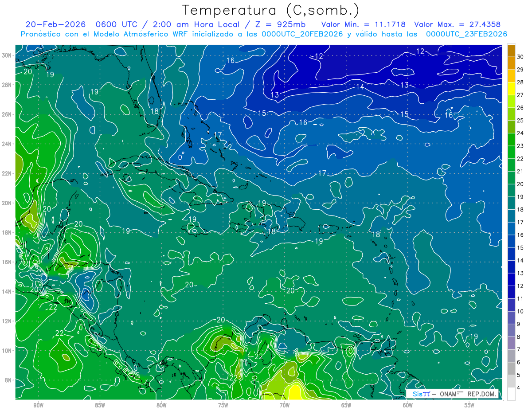The image size is (532, 411).
Task: Click the yellow hot spot near 69W 7N
Action: (294, 392)
